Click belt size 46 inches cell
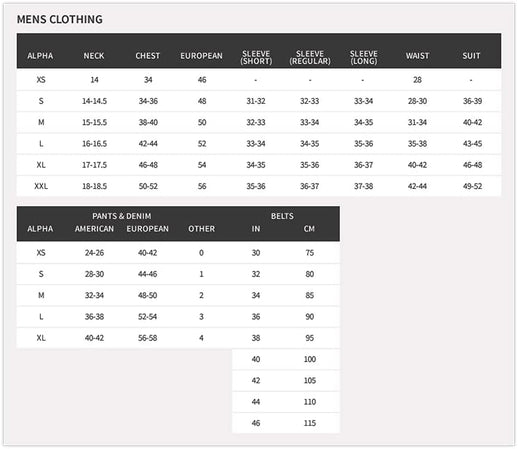Screen dimensions: 518x449 tap(256, 423)
